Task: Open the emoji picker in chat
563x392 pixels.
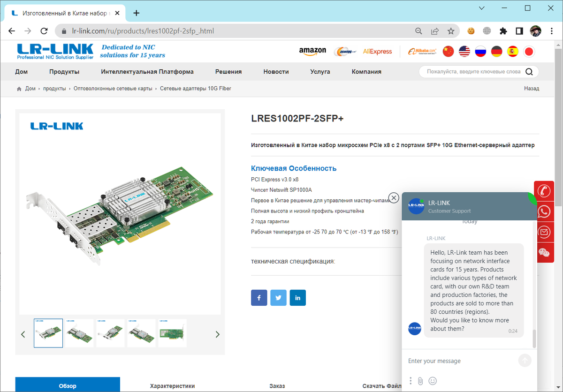Action: tap(433, 381)
